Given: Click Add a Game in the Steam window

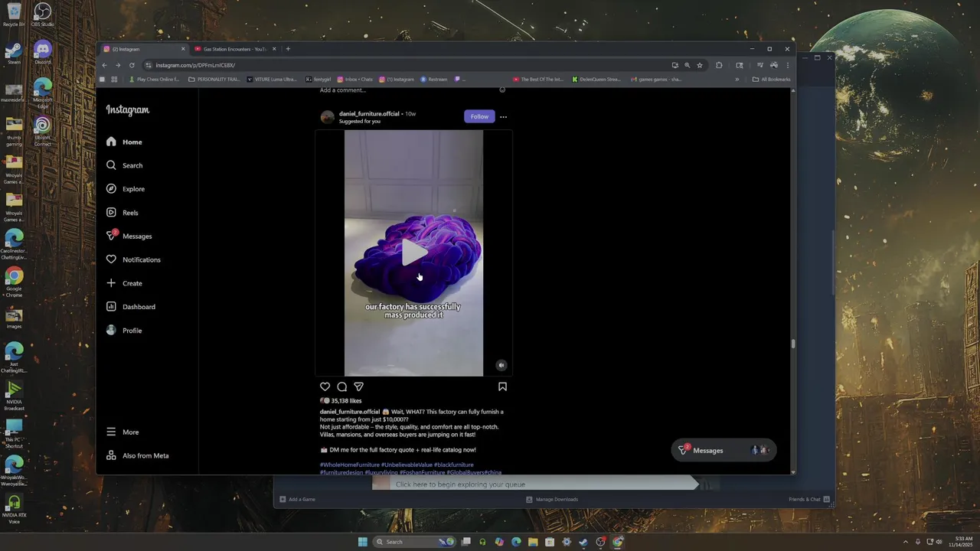Looking at the screenshot, I should tap(297, 499).
